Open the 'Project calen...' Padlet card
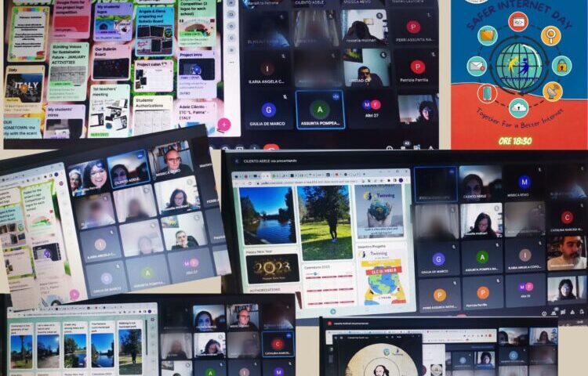The image size is (588, 376). (x=154, y=77)
